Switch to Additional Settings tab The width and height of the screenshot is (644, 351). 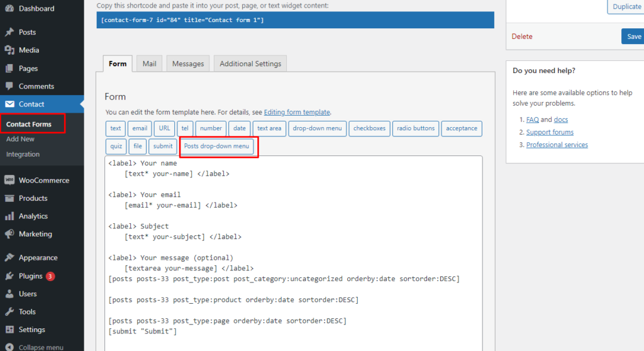click(x=250, y=64)
